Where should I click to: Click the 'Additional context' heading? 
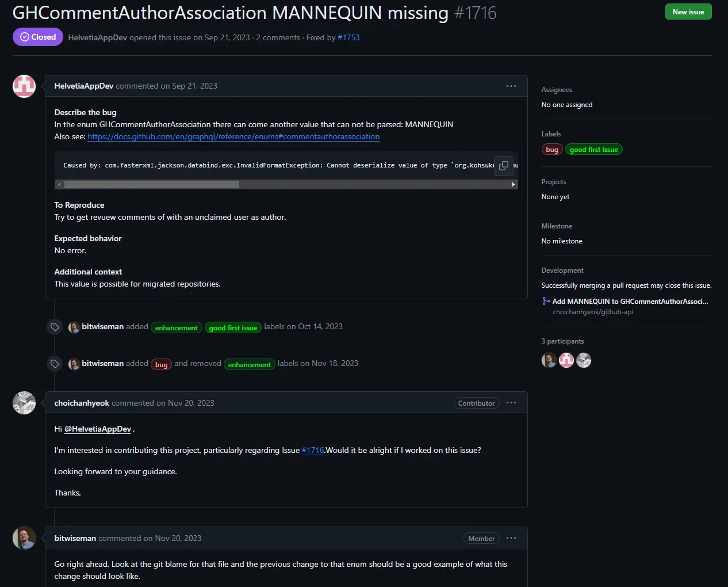(88, 272)
